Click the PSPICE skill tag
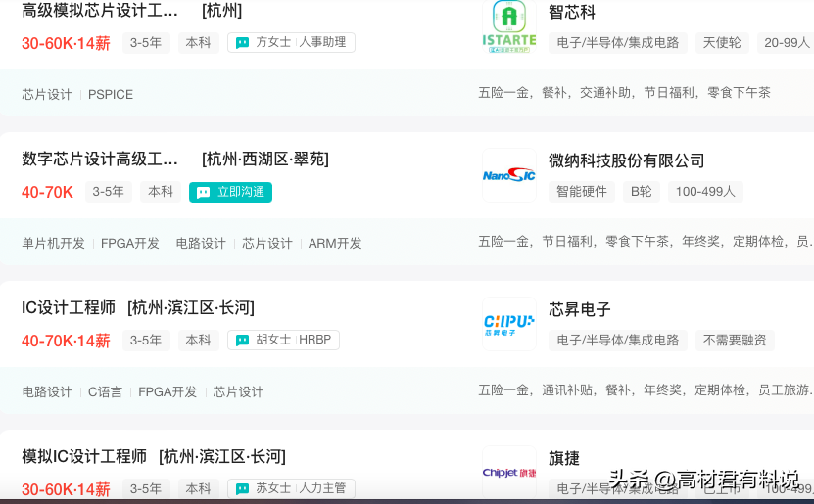Viewport: 814px width, 504px height. (111, 95)
